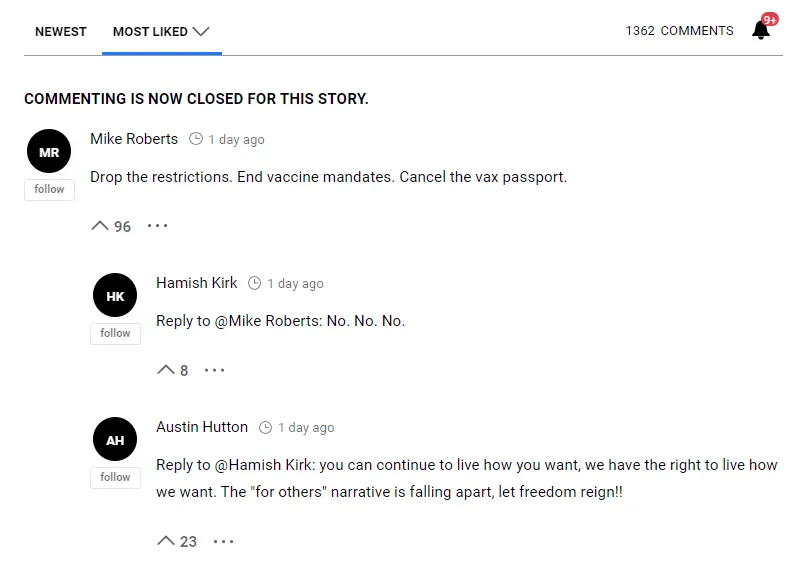
Task: Follow Mike Roberts
Action: pos(49,189)
